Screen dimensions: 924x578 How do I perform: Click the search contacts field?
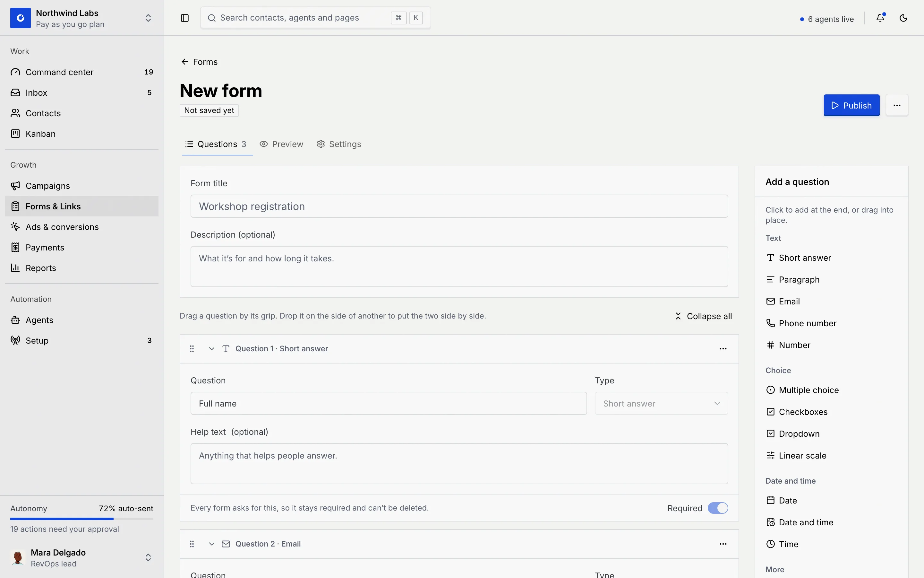(x=315, y=18)
